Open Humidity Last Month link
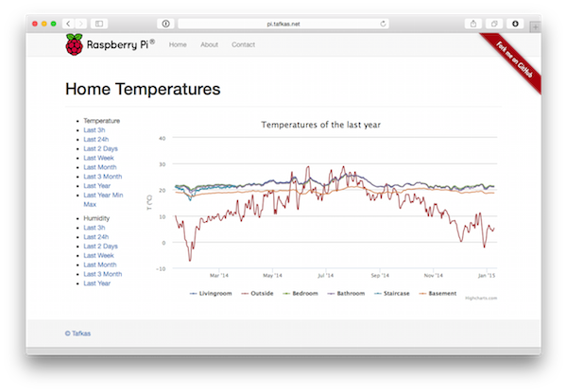567x392 pixels. coord(100,264)
